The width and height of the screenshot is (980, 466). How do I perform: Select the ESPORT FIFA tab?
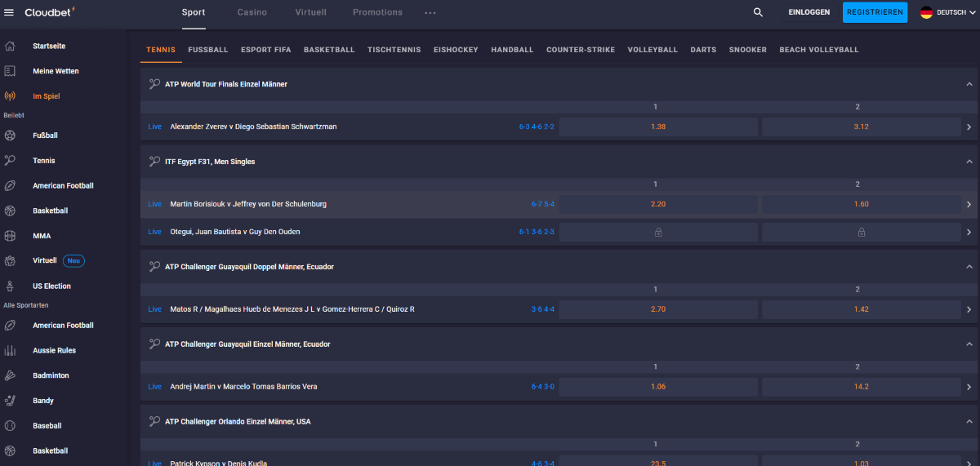pos(266,50)
